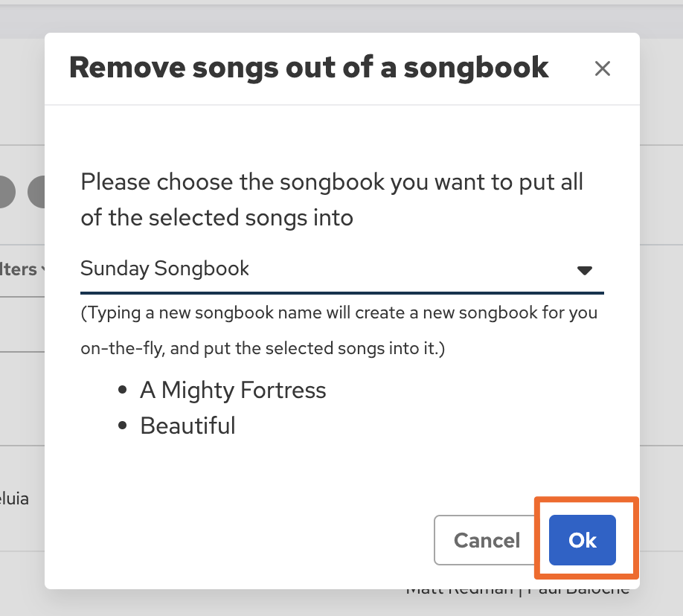Open the partially hidden Filters dropdown
Viewport: 683px width, 616px height.
tap(19, 269)
